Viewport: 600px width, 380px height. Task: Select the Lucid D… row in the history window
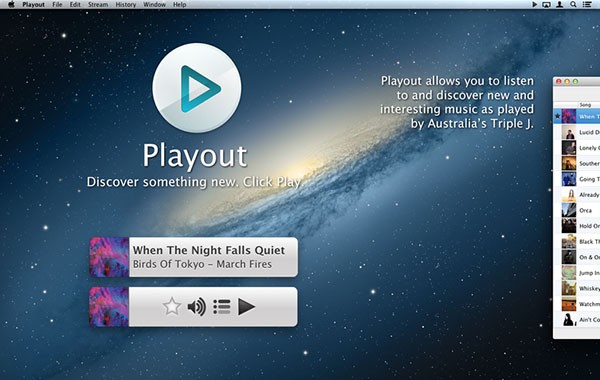(577, 132)
